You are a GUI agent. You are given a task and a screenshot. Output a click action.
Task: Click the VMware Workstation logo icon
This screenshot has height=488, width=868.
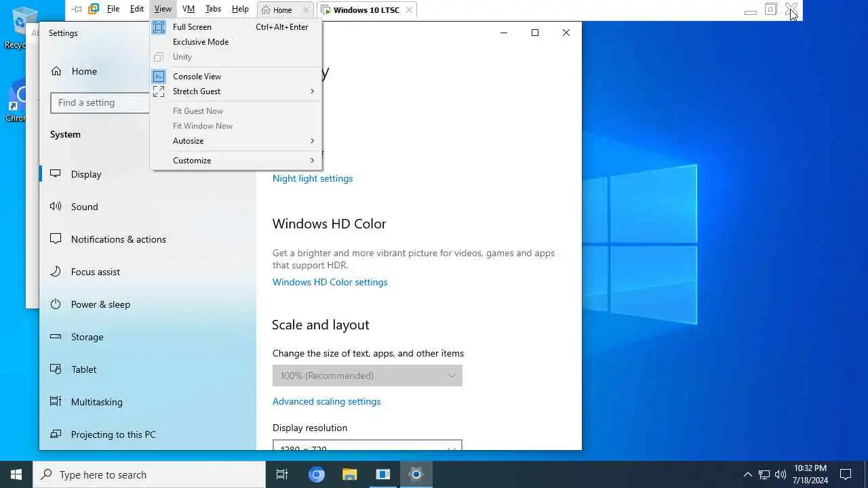(x=94, y=9)
